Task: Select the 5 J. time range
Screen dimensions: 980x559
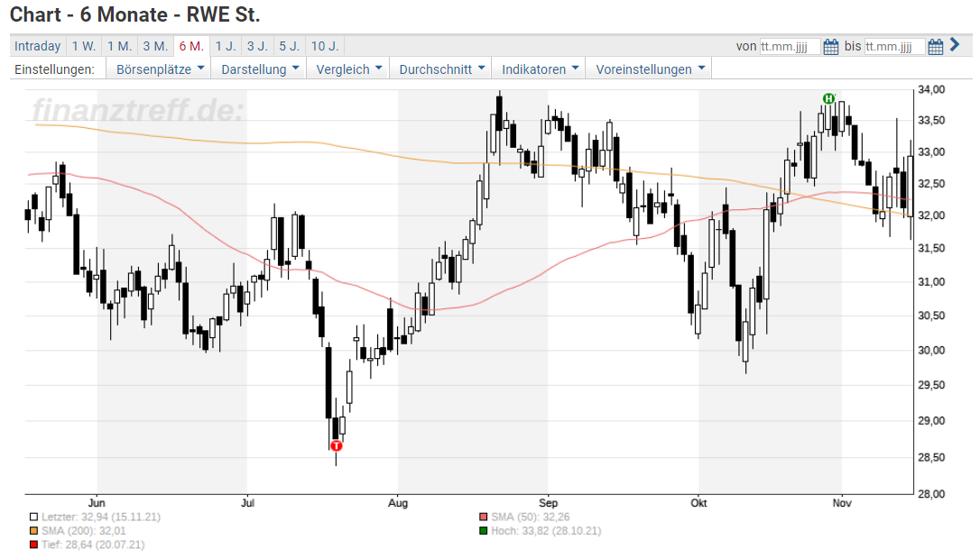Action: tap(290, 46)
